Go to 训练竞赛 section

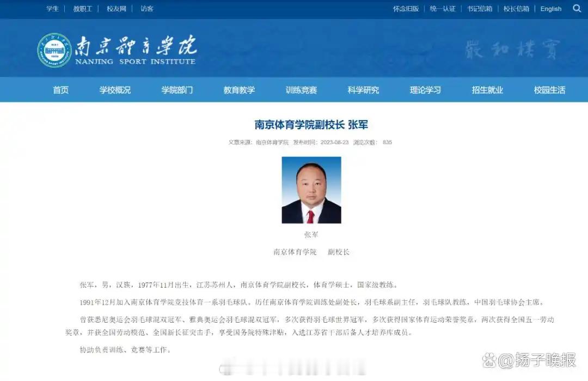301,90
